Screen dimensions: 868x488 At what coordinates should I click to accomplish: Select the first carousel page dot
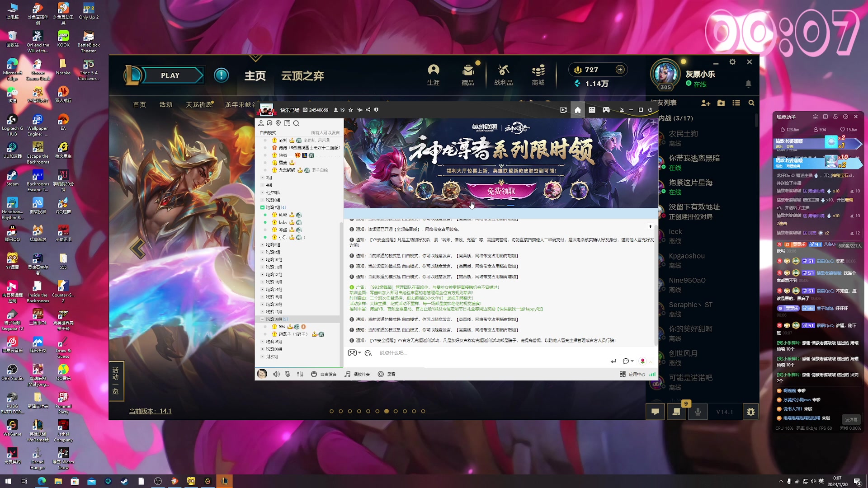tap(331, 411)
